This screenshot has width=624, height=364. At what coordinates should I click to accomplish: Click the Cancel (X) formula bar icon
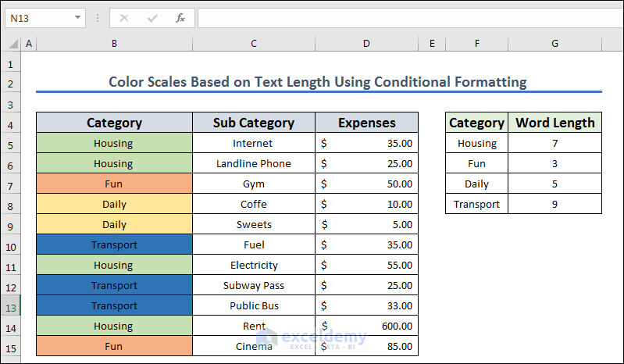pyautogui.click(x=124, y=17)
